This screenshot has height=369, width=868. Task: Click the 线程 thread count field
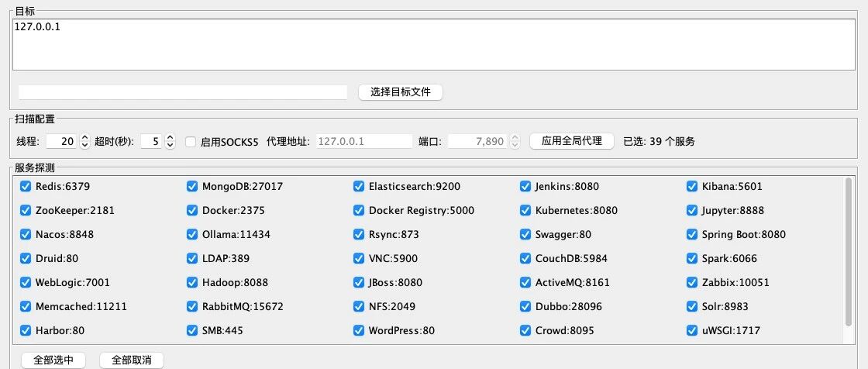pyautogui.click(x=62, y=141)
